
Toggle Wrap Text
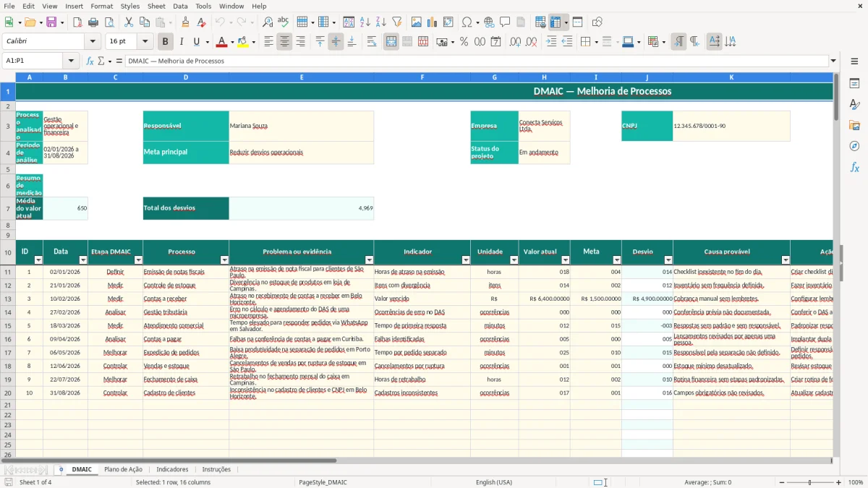372,42
